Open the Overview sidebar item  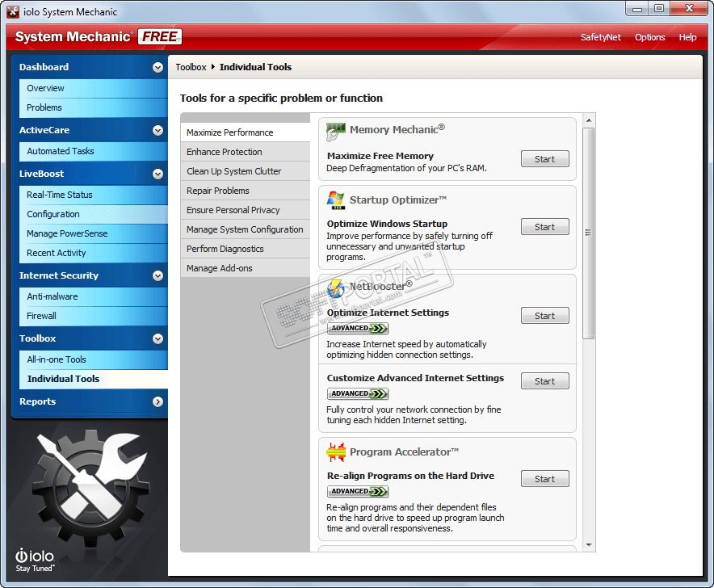[x=94, y=88]
